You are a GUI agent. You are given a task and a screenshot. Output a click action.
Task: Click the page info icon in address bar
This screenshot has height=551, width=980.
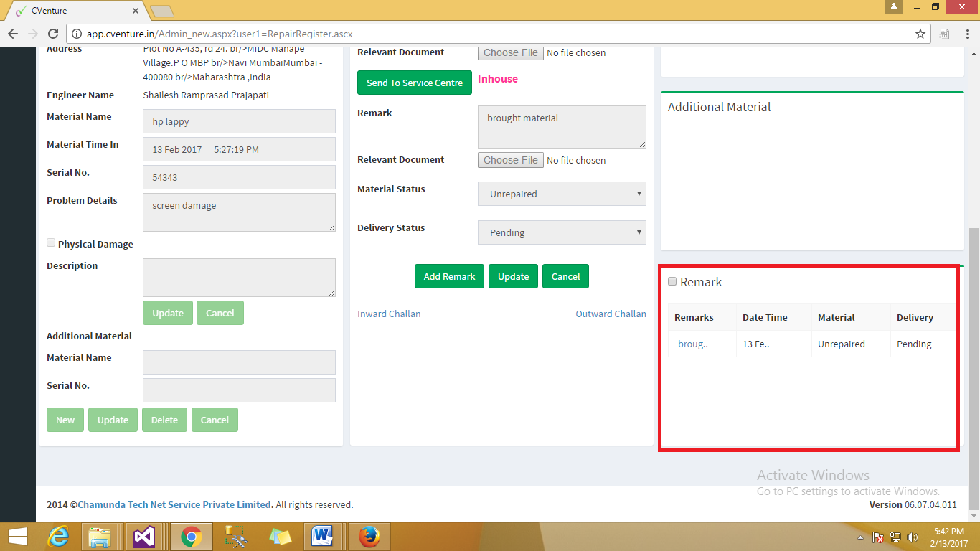[77, 34]
